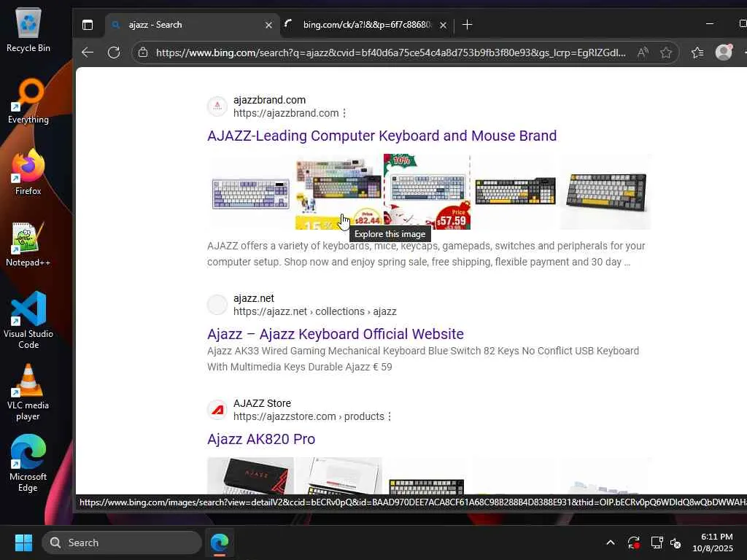
Task: Open Read aloud icon in address bar
Action: 643,52
